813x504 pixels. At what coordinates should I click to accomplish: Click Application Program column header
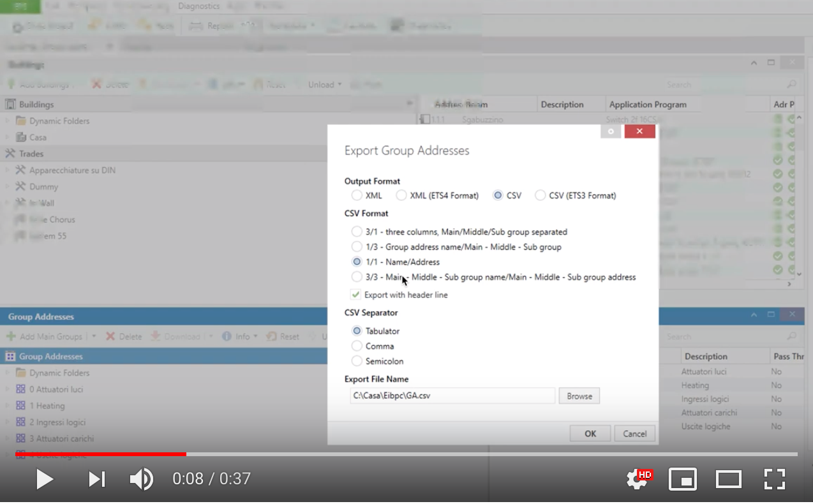point(648,105)
